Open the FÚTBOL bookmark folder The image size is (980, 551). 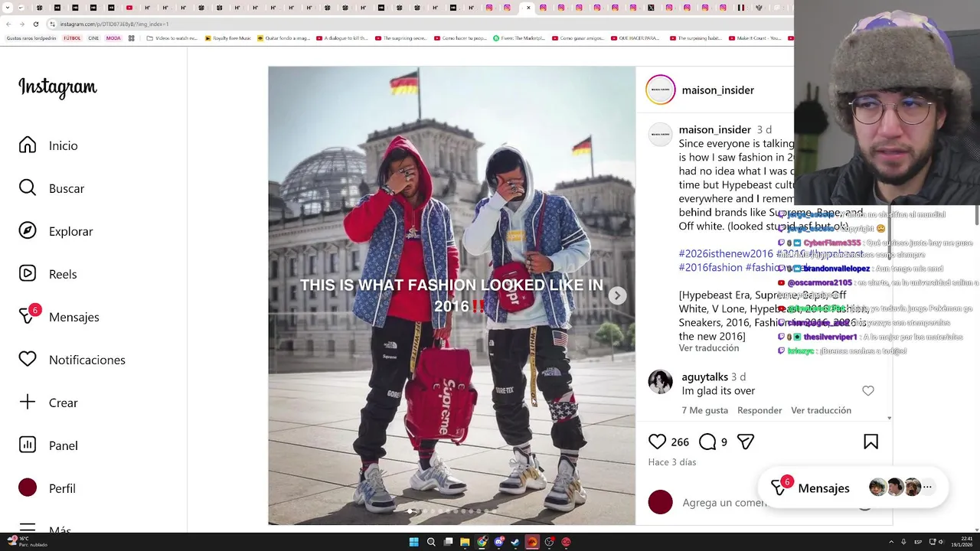[x=72, y=38]
